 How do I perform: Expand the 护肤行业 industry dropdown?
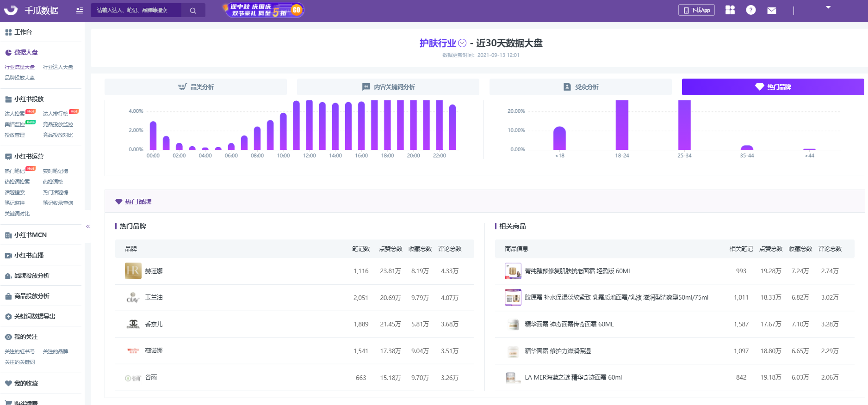(x=462, y=43)
